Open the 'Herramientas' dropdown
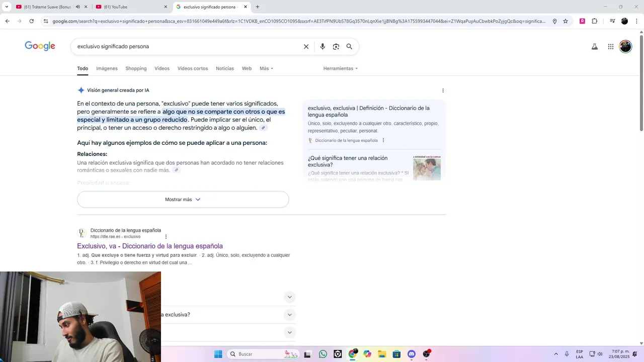 pos(341,68)
